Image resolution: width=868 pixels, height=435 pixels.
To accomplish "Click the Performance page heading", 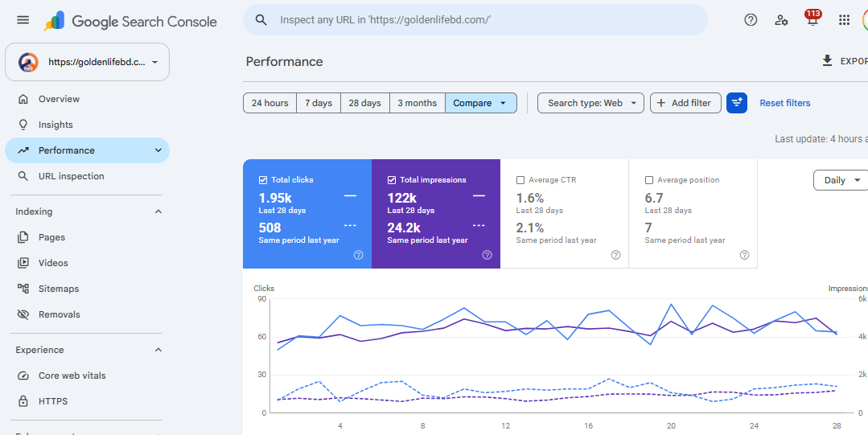I will [285, 61].
